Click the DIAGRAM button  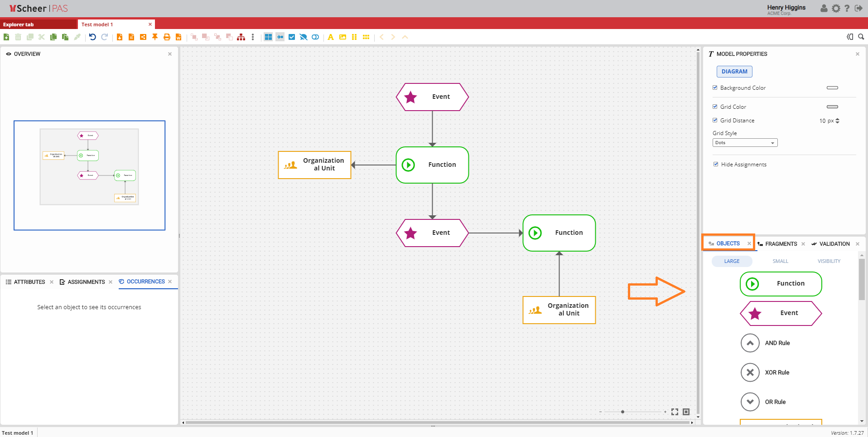734,72
